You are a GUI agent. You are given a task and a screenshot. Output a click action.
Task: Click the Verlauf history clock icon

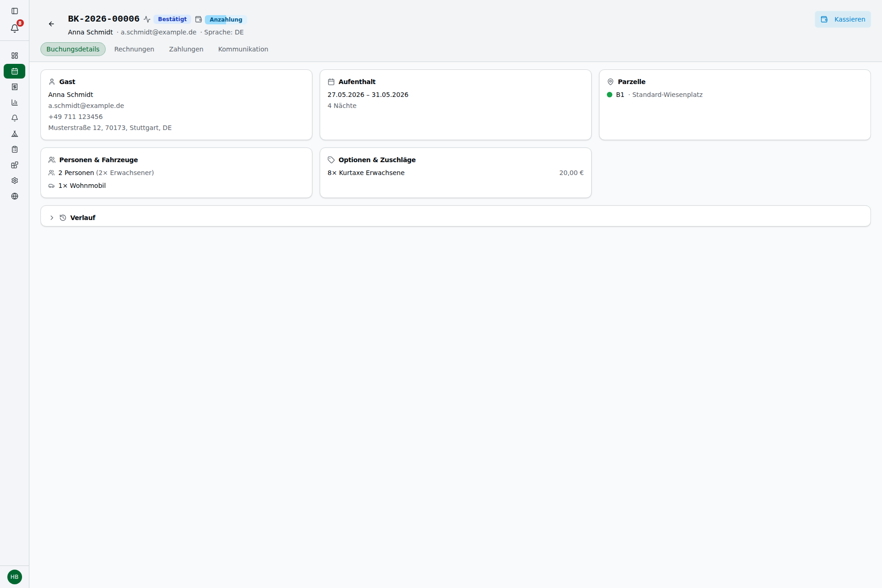pos(63,218)
